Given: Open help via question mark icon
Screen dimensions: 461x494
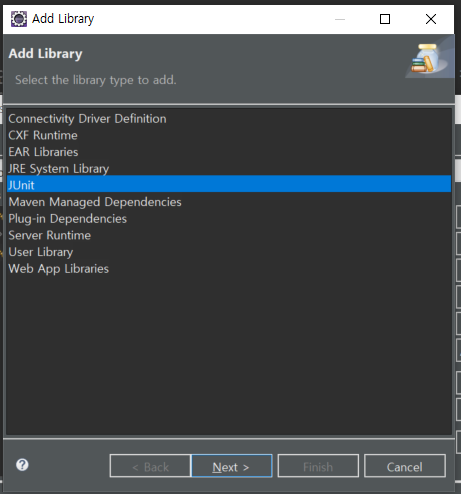Looking at the screenshot, I should (22, 465).
